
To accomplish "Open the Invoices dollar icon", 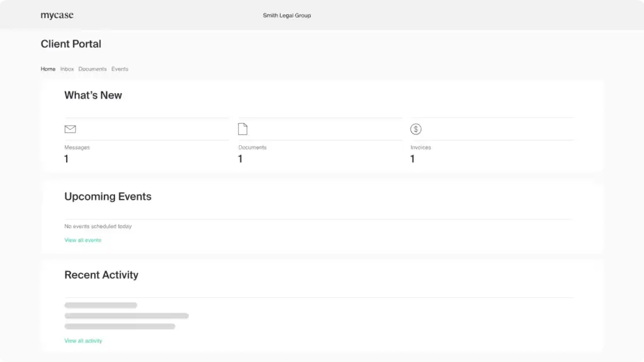I will click(x=416, y=129).
